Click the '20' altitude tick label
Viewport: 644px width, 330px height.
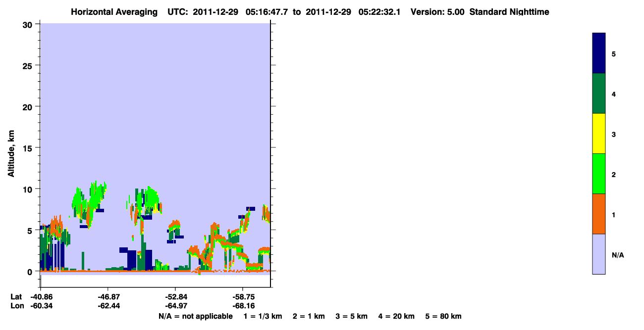tap(29, 107)
